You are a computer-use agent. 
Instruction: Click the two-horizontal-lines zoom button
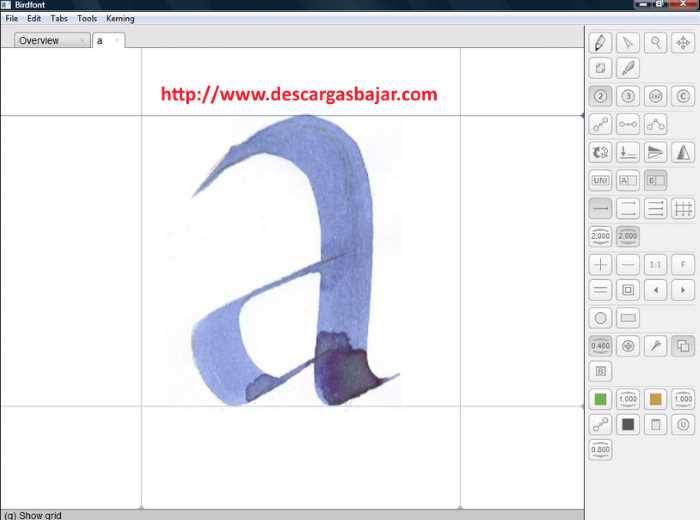[600, 290]
